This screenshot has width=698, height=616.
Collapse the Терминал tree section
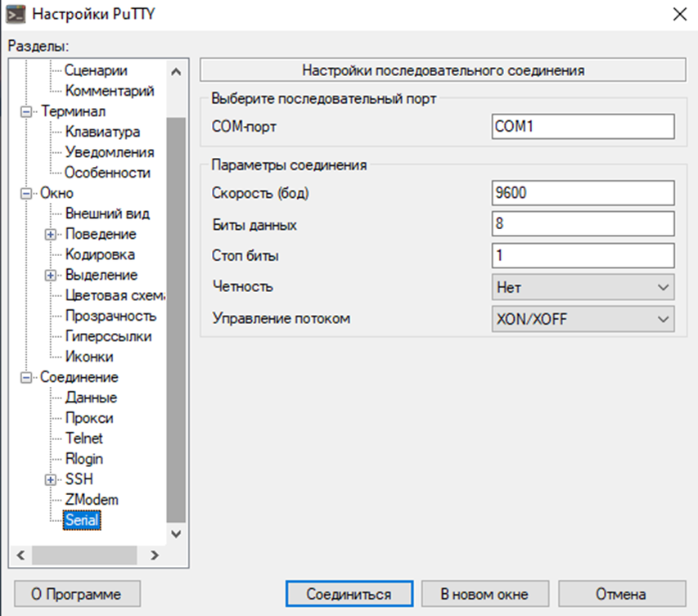tap(26, 111)
